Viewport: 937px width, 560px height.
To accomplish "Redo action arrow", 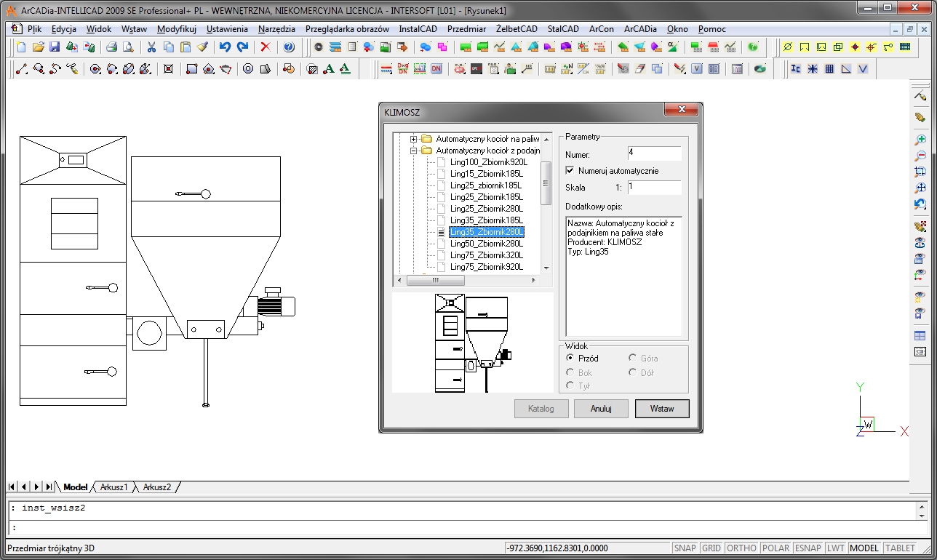I will [x=242, y=47].
